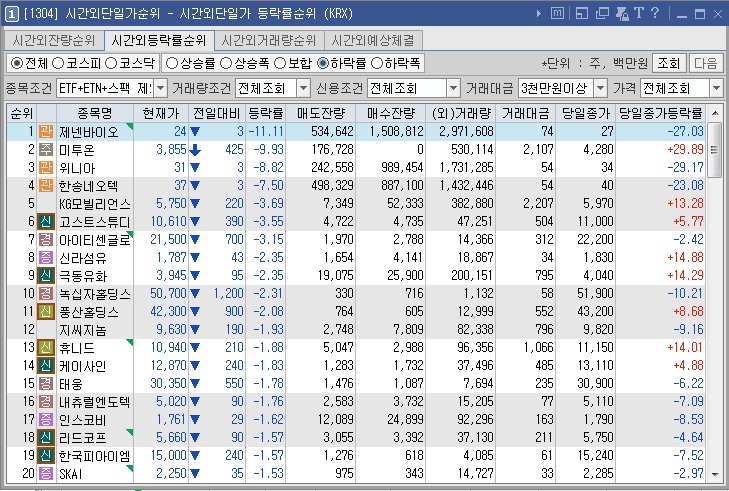Click the 종목명 column header
The width and height of the screenshot is (729, 491).
[95, 113]
